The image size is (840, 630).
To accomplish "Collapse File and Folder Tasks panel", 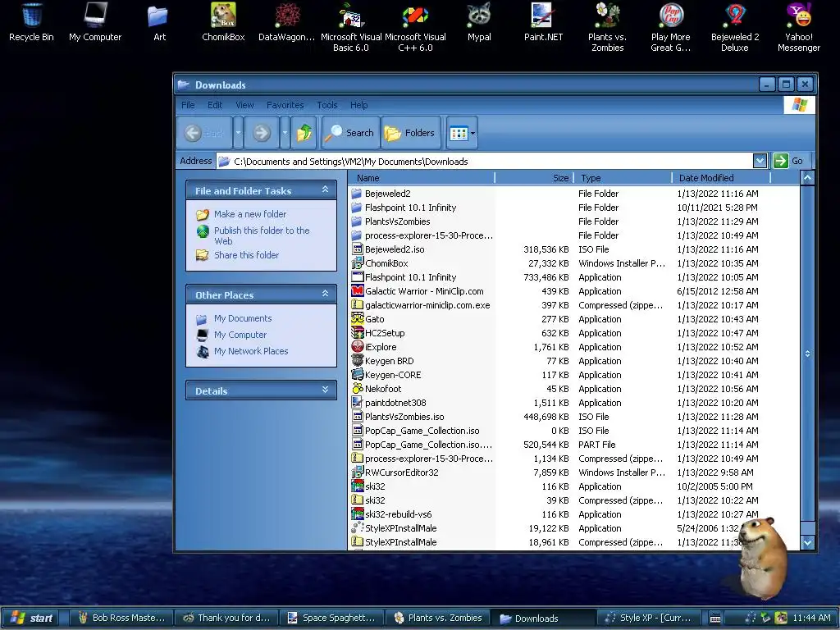I will point(325,189).
